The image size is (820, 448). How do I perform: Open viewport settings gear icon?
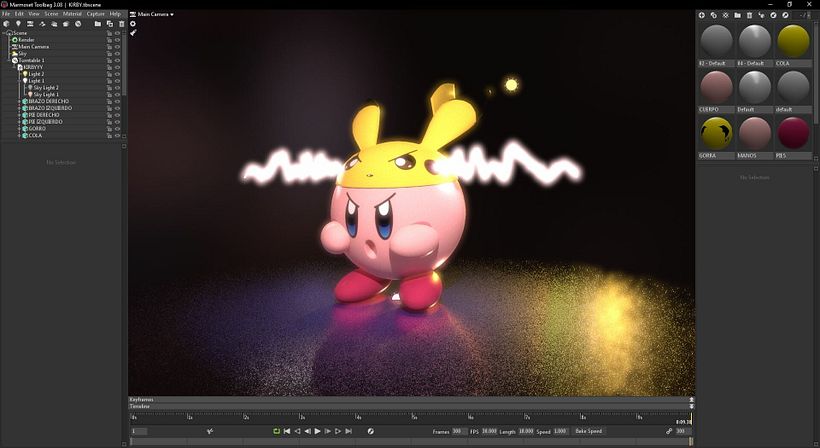133,24
